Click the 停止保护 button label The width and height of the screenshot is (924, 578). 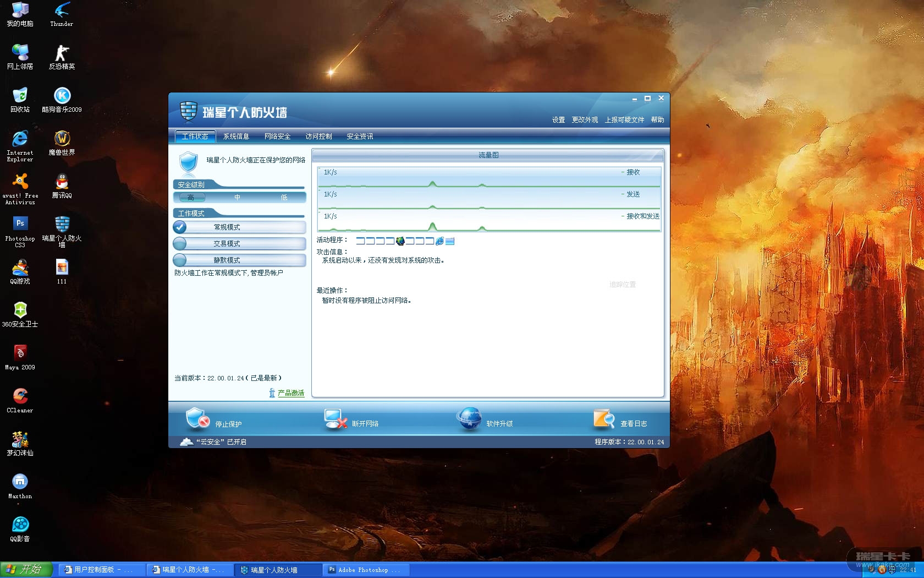228,424
